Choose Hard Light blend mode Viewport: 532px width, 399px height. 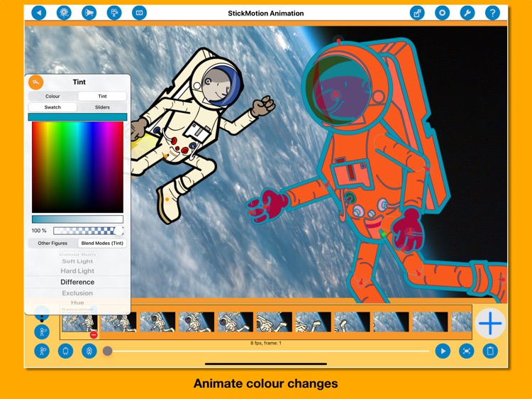(77, 271)
